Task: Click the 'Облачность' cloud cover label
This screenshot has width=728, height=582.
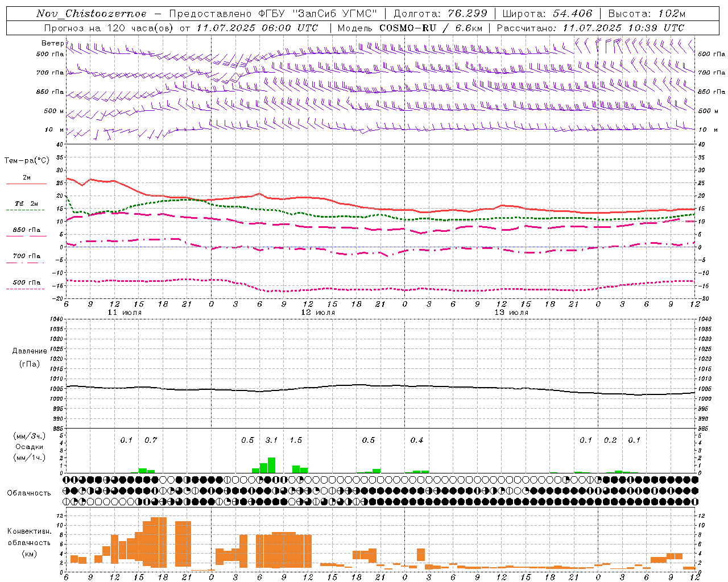Action: point(29,493)
